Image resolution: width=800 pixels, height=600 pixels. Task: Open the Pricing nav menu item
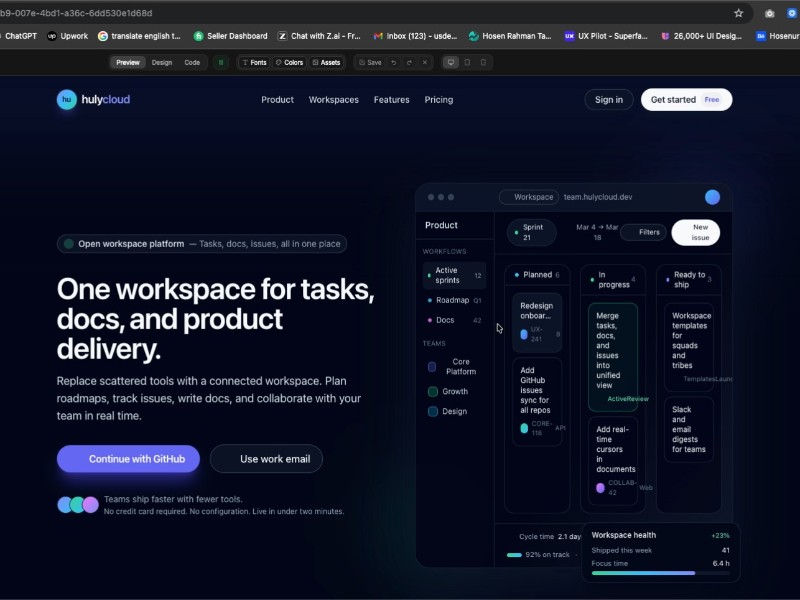tap(438, 100)
